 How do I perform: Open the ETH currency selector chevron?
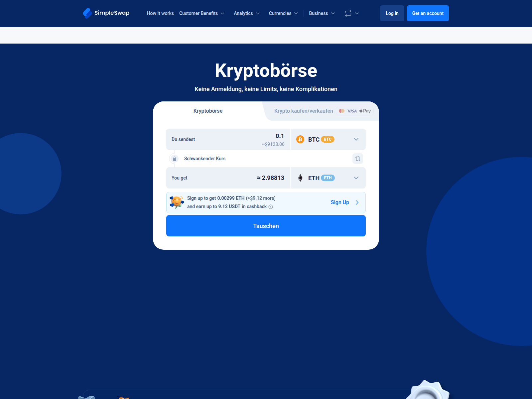[356, 178]
